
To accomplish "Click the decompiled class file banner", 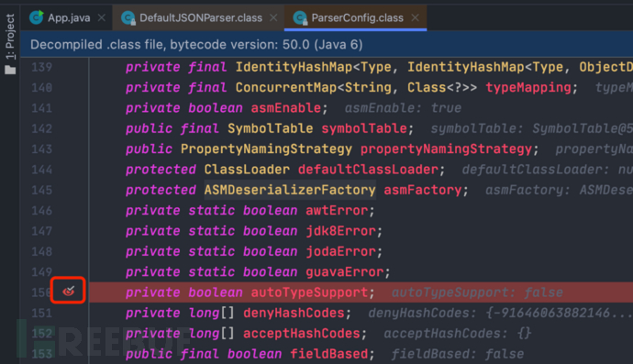I will click(x=327, y=44).
